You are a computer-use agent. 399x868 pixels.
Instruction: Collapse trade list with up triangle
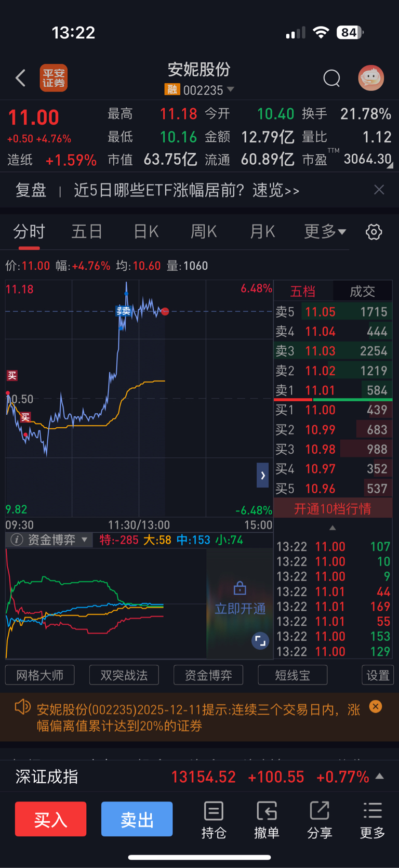[332, 528]
